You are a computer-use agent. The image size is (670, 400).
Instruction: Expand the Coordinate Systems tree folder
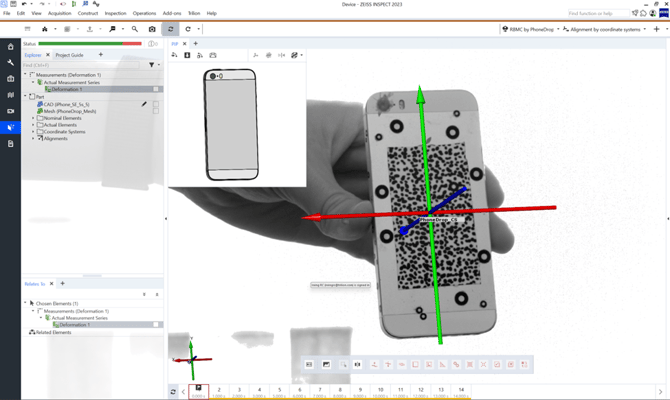[x=33, y=132]
